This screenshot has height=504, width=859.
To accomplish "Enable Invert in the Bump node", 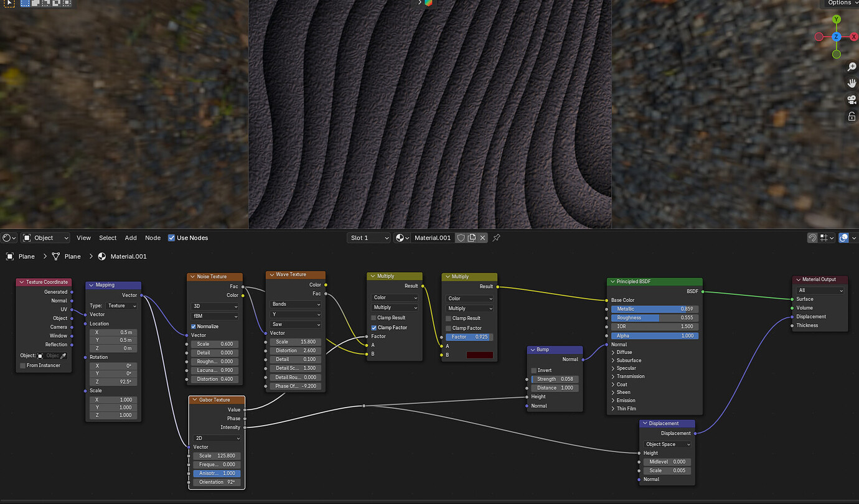I will [534, 370].
